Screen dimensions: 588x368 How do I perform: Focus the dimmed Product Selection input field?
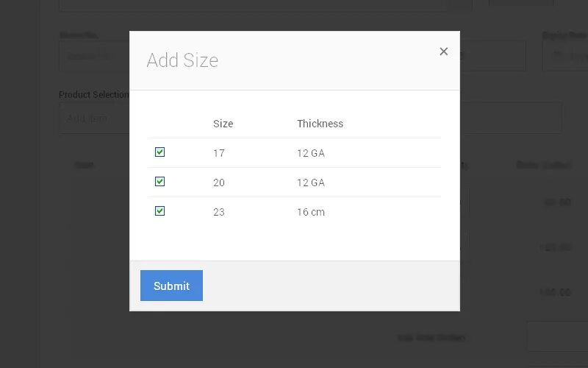tap(94, 118)
